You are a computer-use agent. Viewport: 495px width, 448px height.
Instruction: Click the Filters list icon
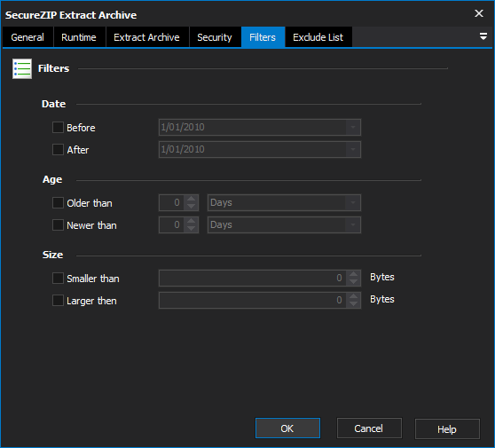22,68
